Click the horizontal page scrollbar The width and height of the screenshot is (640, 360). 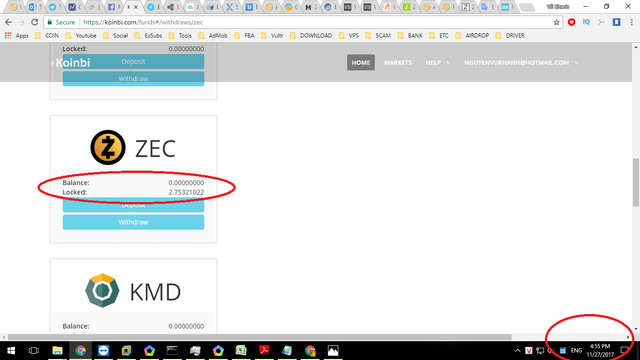click(260, 337)
